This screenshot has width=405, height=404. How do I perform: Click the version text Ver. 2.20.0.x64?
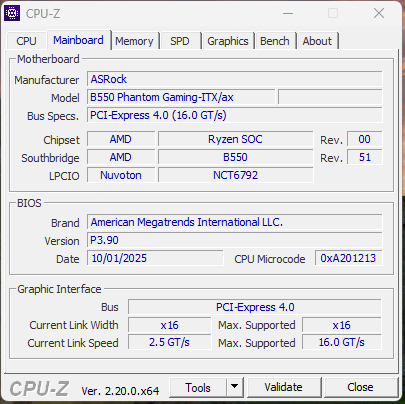coord(120,391)
